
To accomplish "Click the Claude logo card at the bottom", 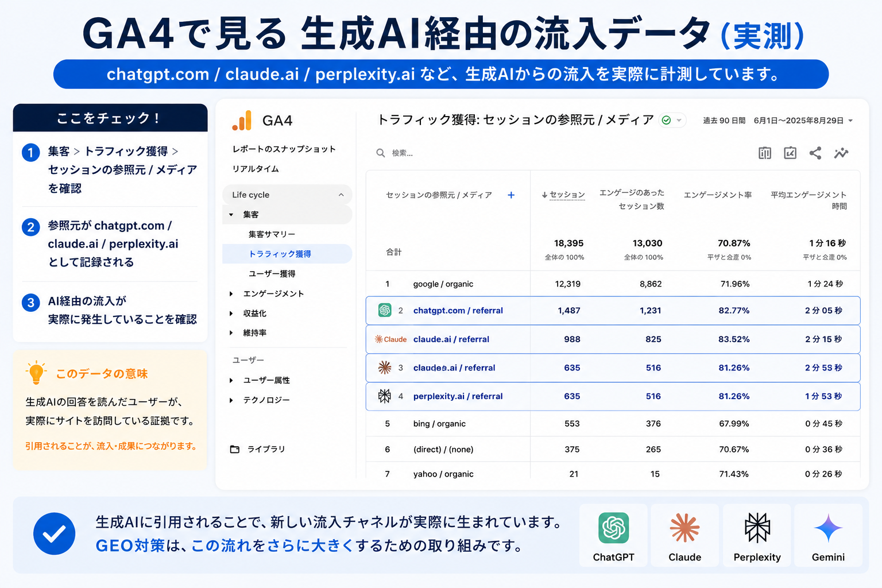I will coord(684,535).
